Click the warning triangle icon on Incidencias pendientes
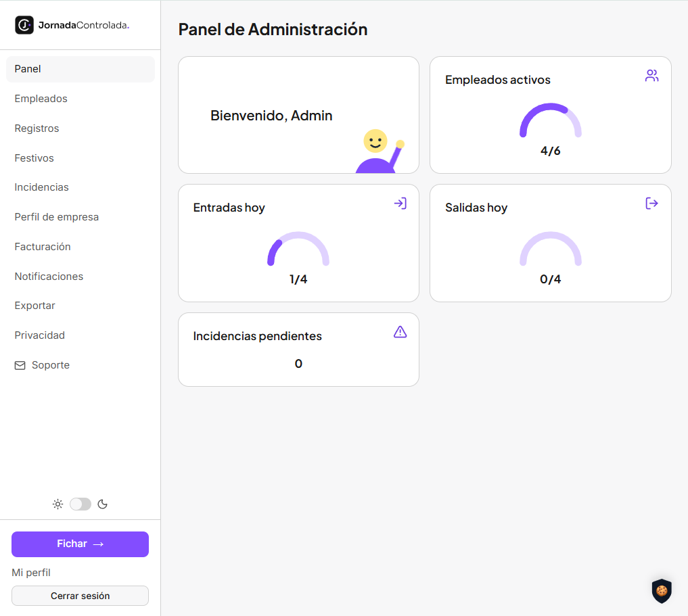This screenshot has height=616, width=688. click(400, 332)
